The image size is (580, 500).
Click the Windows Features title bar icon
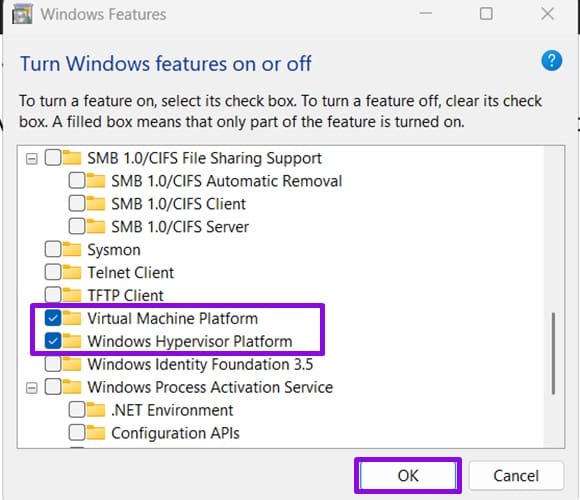coord(22,14)
